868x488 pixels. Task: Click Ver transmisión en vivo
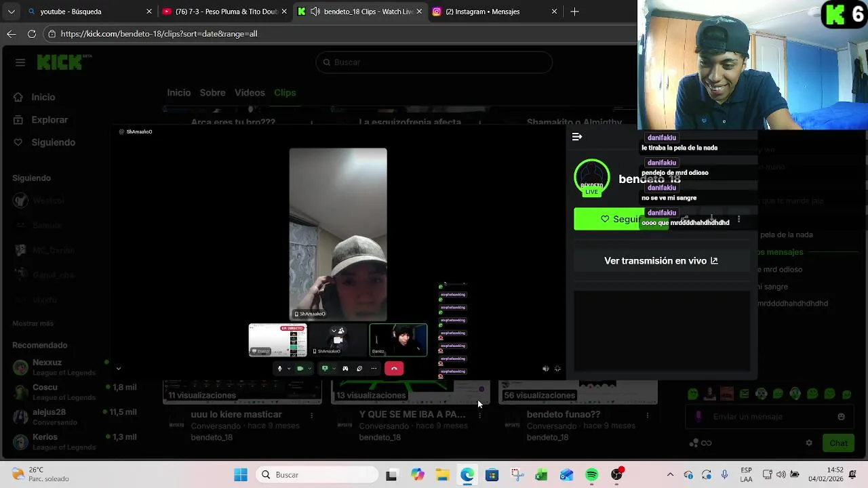coord(661,261)
